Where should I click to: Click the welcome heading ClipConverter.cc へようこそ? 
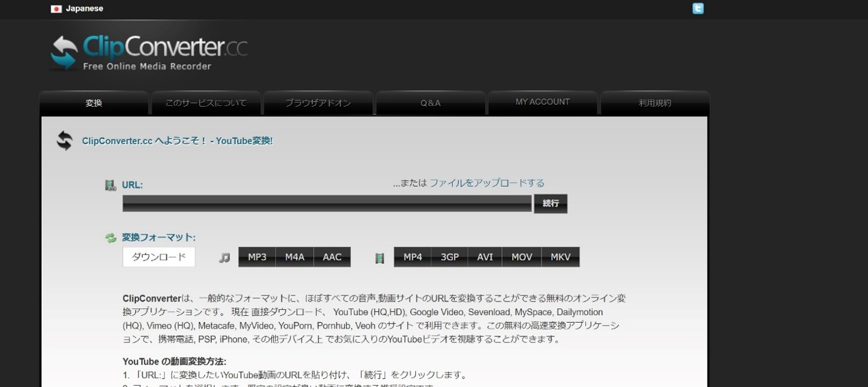(x=178, y=141)
